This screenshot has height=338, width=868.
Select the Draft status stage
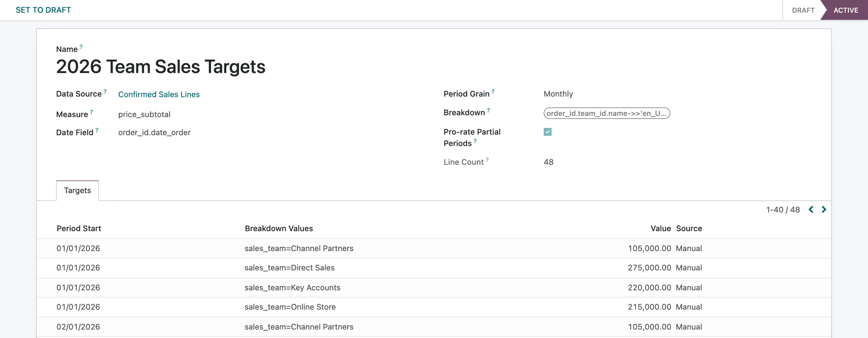click(x=803, y=10)
